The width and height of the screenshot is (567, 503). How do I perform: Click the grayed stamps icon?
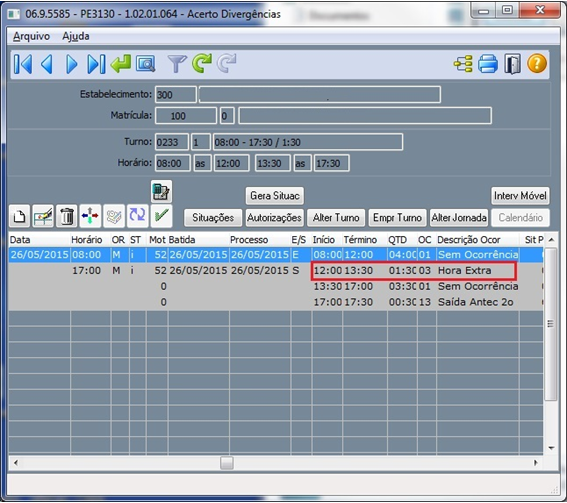114,216
